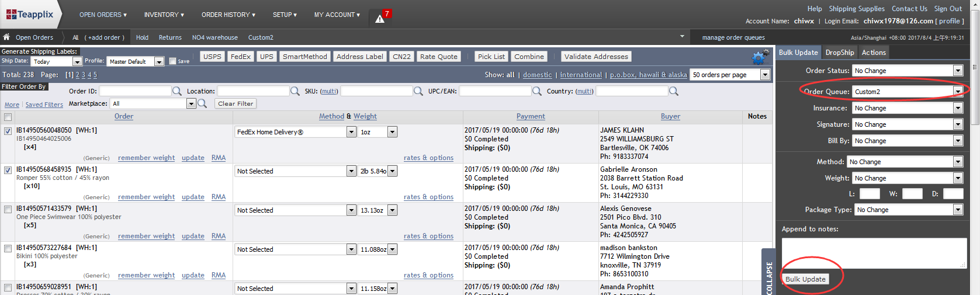Image resolution: width=980 pixels, height=295 pixels.
Task: Open the Bill By dropdown
Action: click(x=908, y=141)
